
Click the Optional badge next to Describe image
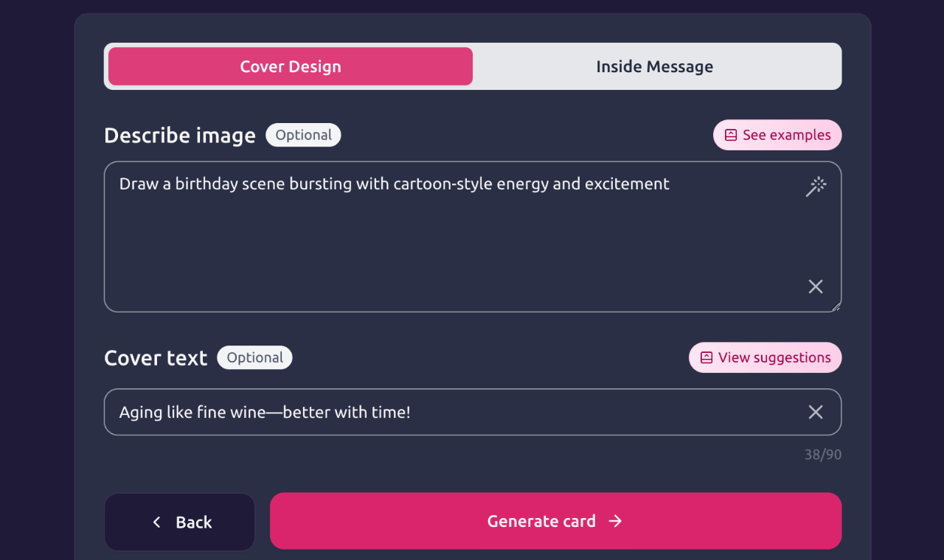[x=303, y=135]
